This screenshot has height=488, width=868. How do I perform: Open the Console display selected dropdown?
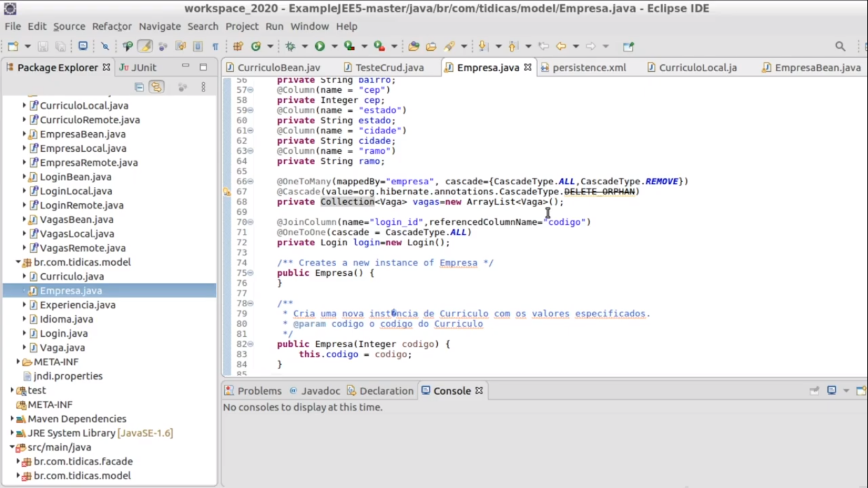pos(846,391)
